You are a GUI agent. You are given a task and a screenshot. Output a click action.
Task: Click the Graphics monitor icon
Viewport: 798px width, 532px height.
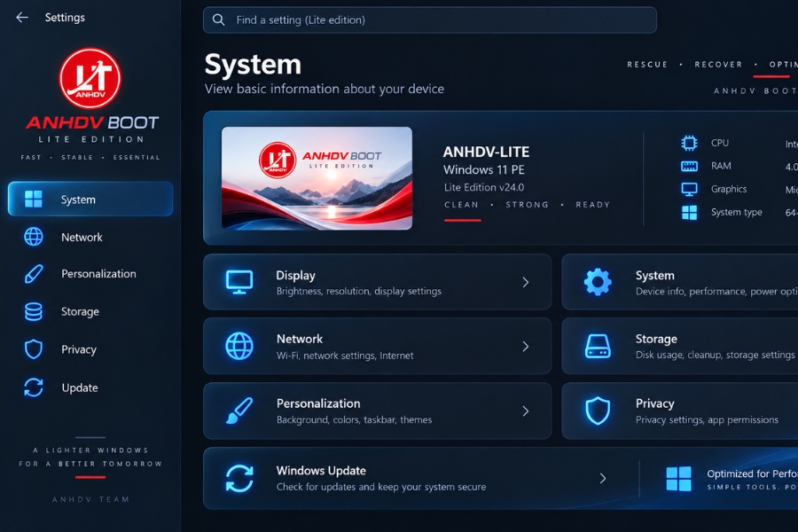pyautogui.click(x=689, y=190)
